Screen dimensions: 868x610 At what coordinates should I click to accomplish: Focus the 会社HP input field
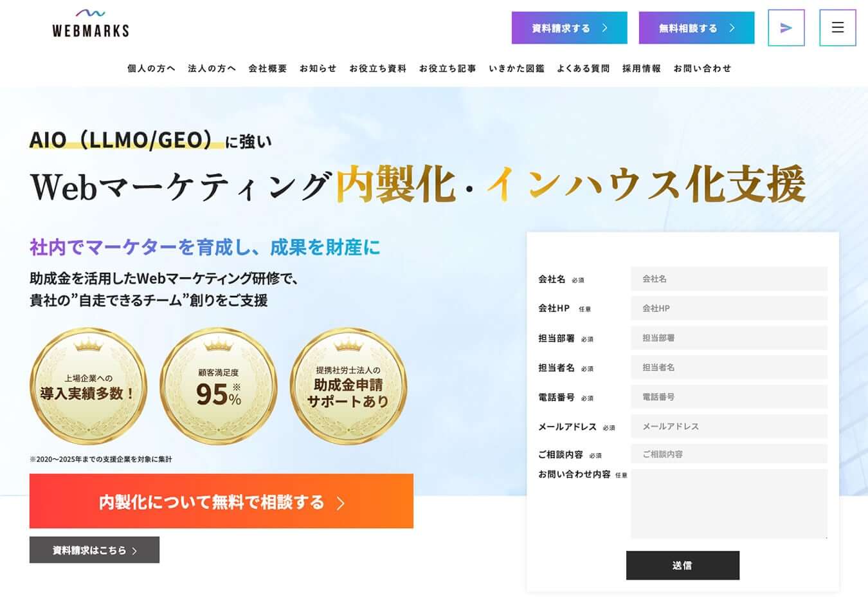pos(728,308)
